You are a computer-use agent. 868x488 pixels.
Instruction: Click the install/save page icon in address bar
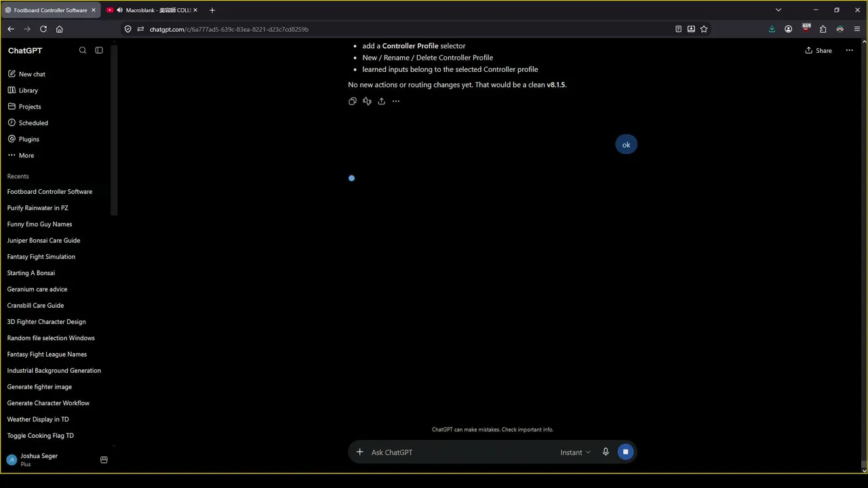pos(691,29)
